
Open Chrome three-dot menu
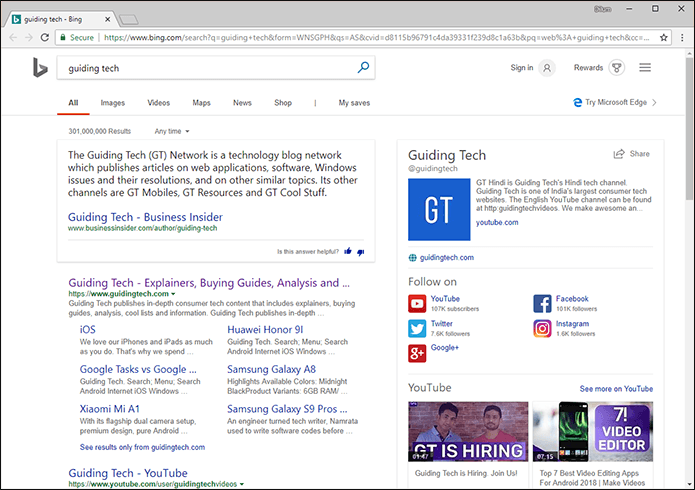pyautogui.click(x=682, y=38)
